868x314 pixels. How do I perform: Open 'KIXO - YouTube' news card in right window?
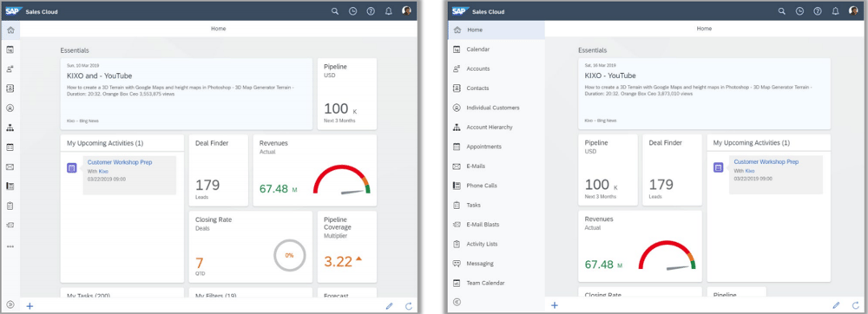(704, 94)
